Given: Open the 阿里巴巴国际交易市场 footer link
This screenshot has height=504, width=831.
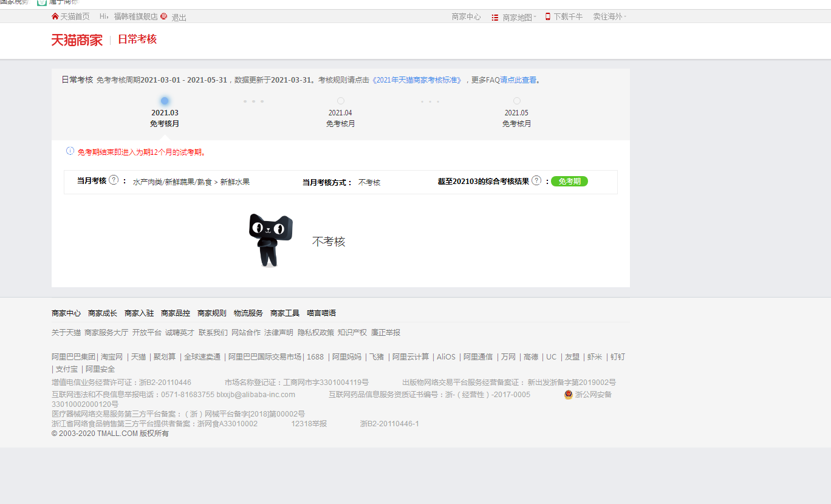Looking at the screenshot, I should (265, 357).
